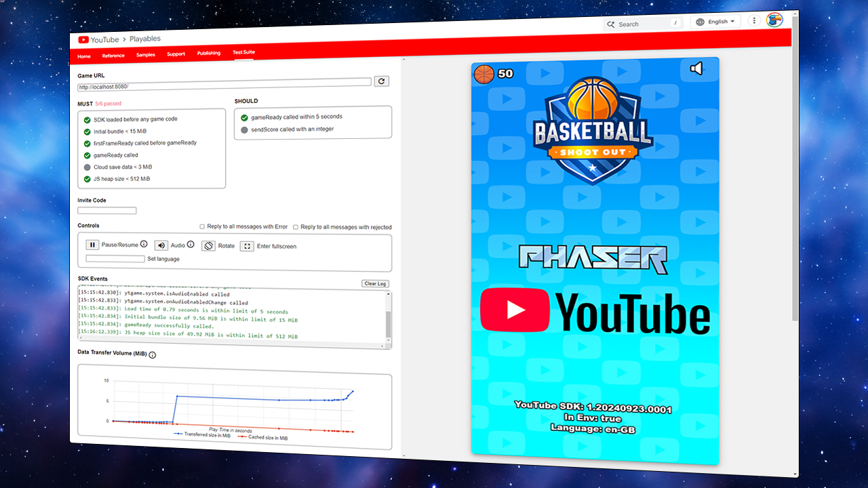Click 'Cloud save data < 3 MiB' gray status dot
The image size is (868, 488).
coord(87,167)
